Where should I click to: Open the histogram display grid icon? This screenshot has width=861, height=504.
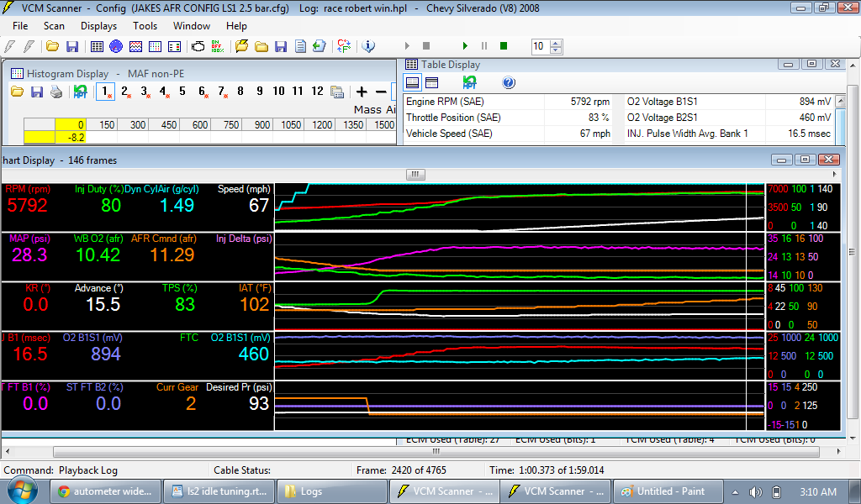click(155, 46)
